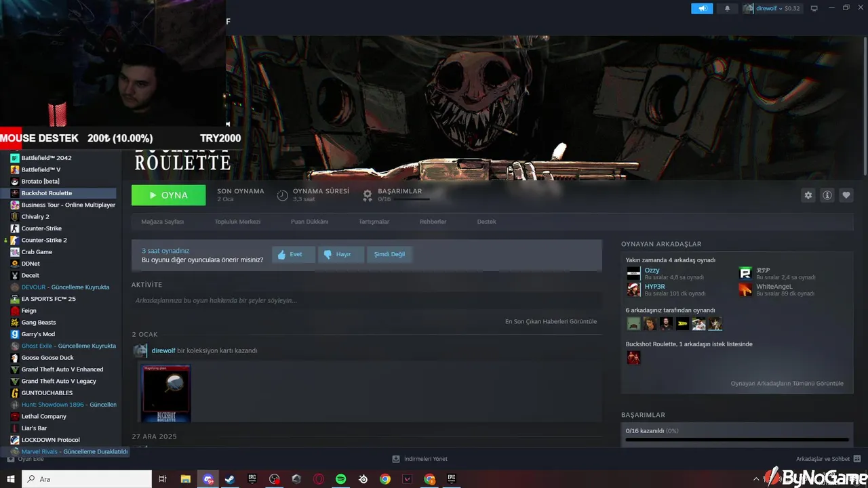Open Mağaza Sayfası tab
Viewport: 868px width, 488px height.
coord(162,222)
